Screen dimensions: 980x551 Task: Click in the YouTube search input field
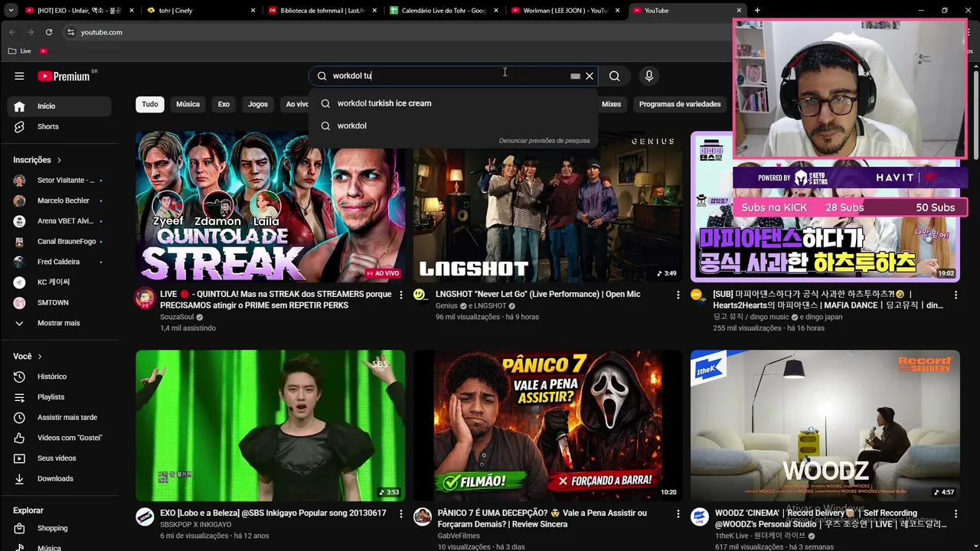click(448, 76)
